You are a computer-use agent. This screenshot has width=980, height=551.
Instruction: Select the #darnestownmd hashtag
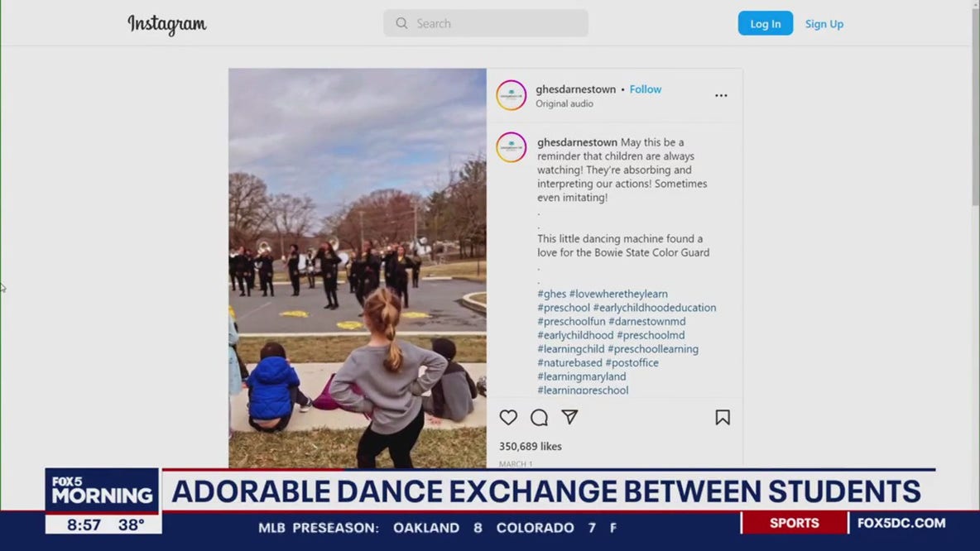[646, 322]
